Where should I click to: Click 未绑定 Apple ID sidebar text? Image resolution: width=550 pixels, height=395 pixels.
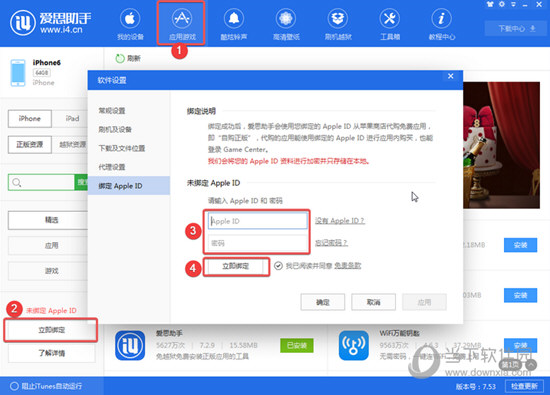tap(51, 310)
